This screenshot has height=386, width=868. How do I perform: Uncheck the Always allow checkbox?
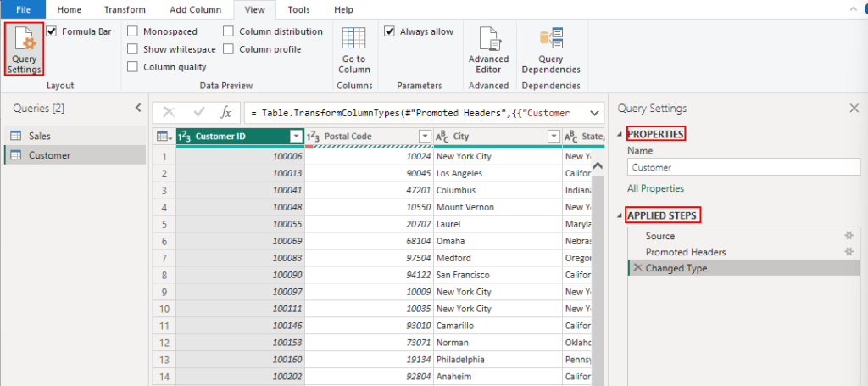[389, 31]
